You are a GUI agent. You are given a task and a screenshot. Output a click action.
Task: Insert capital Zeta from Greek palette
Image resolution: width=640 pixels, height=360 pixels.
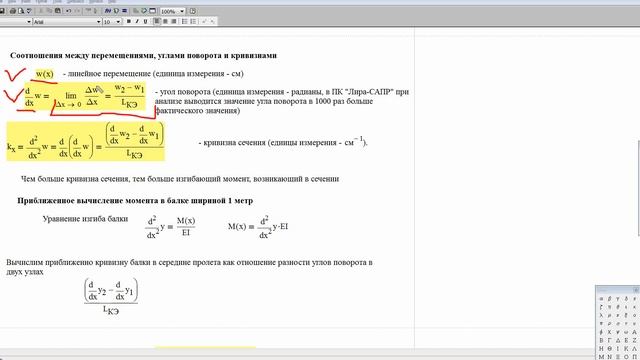[635, 340]
